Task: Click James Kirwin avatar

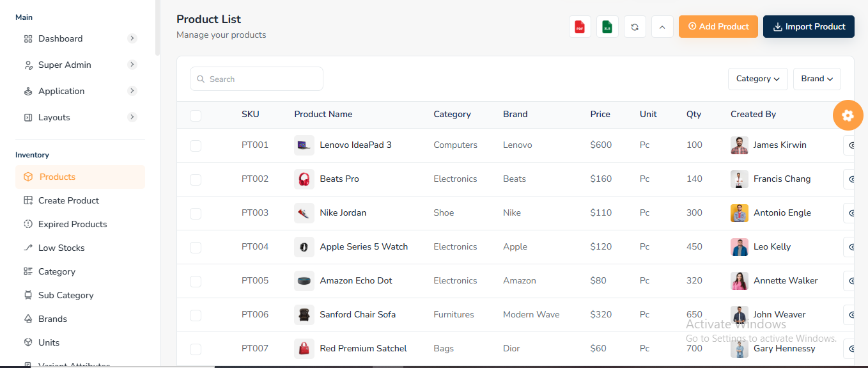Action: point(740,145)
